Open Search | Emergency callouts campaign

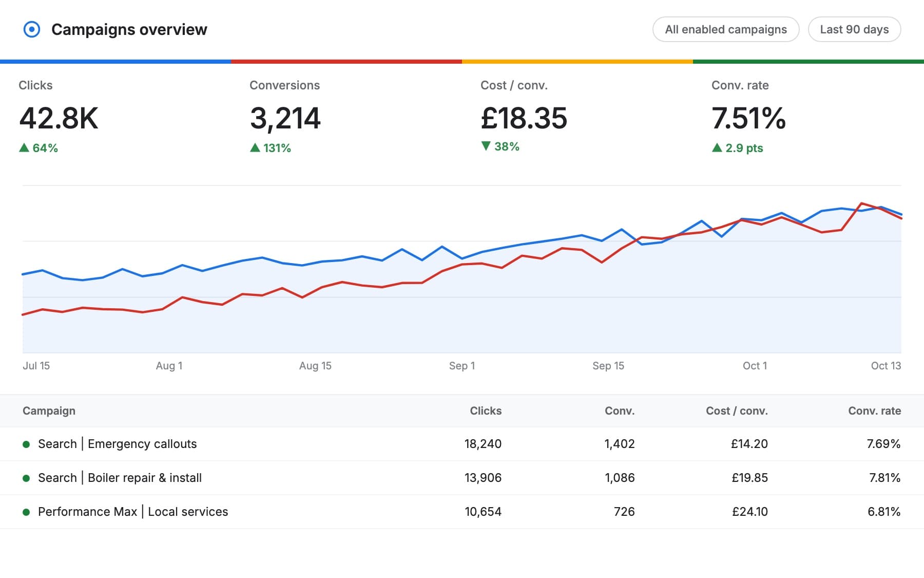[x=117, y=444]
